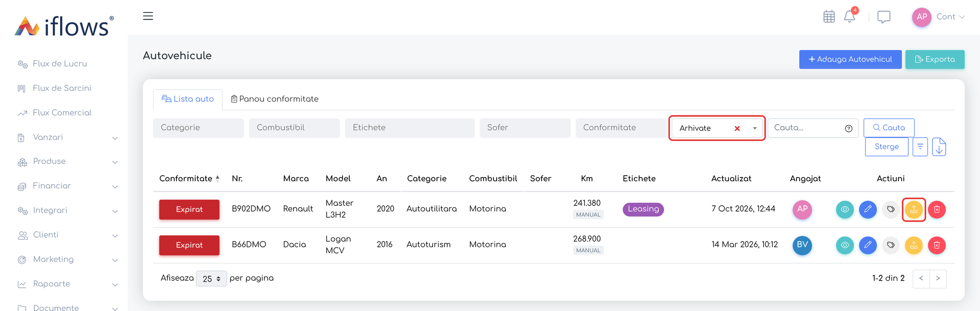This screenshot has height=311, width=980.
Task: Expand the Produse sidebar menu
Action: click(x=67, y=161)
